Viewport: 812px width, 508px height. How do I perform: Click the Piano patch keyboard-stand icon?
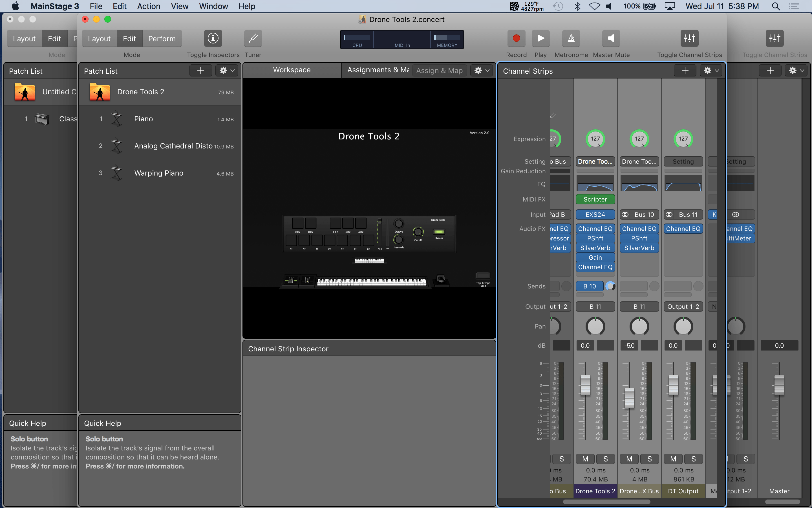click(x=116, y=119)
